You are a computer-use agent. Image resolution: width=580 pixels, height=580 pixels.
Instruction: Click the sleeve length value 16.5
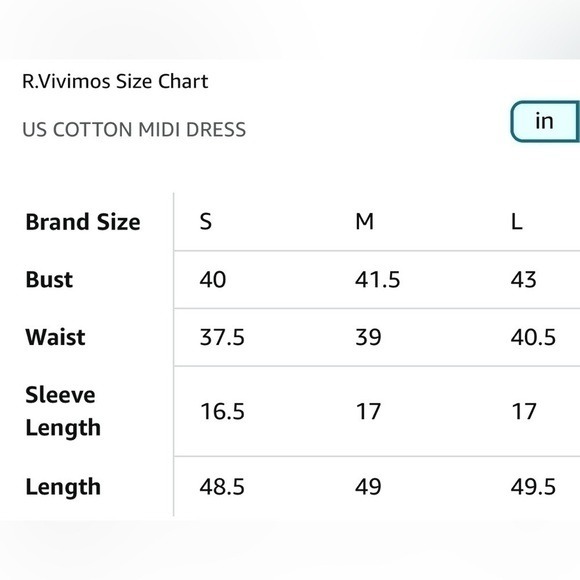pos(222,411)
